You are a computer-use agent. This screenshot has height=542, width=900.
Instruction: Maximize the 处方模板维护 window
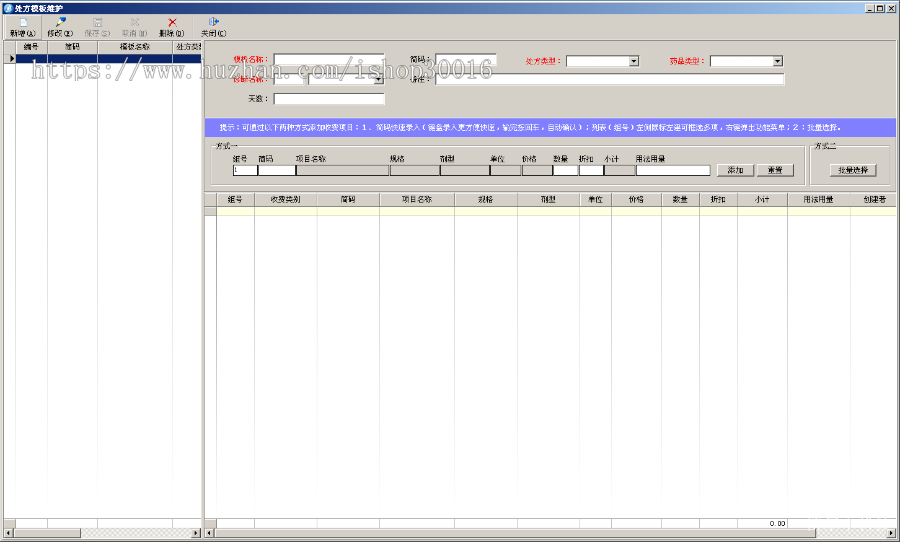[880, 9]
